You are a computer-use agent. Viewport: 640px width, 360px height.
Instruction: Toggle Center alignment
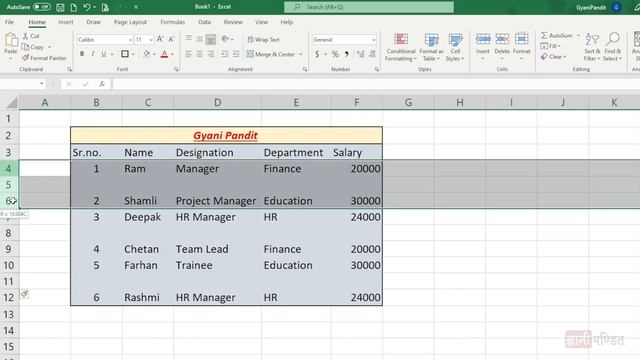coord(200,54)
